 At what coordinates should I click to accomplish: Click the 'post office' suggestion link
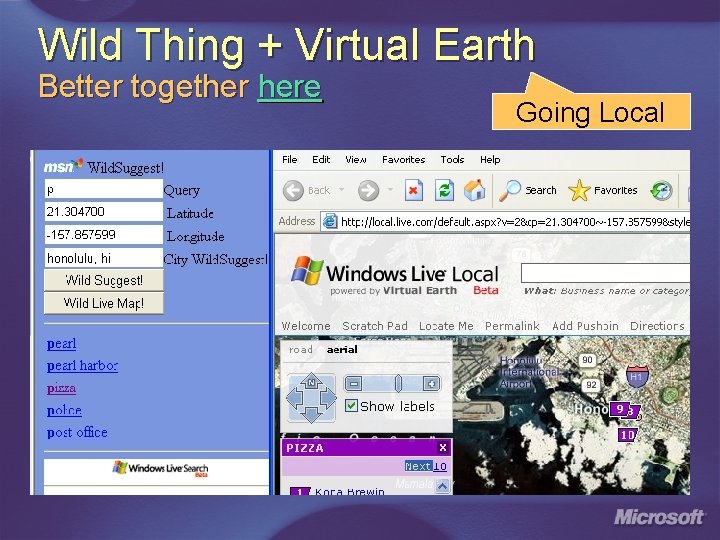click(x=77, y=433)
